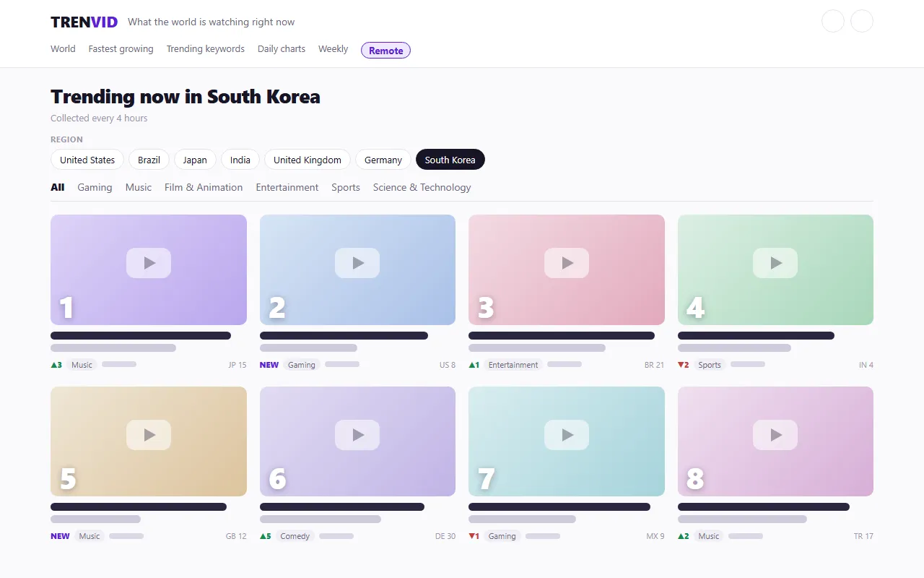Screen dimensions: 924x578
Task: Click the Gaming tag on video 7
Action: (502, 536)
